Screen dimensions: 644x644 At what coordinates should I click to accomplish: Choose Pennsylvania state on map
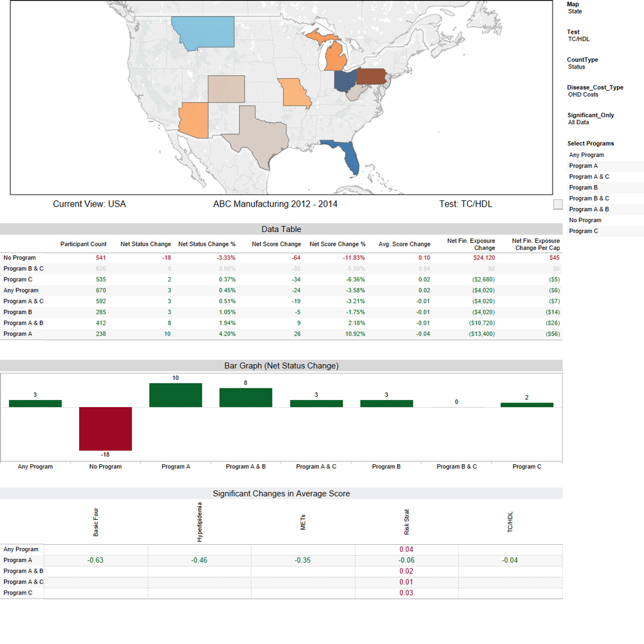point(371,77)
